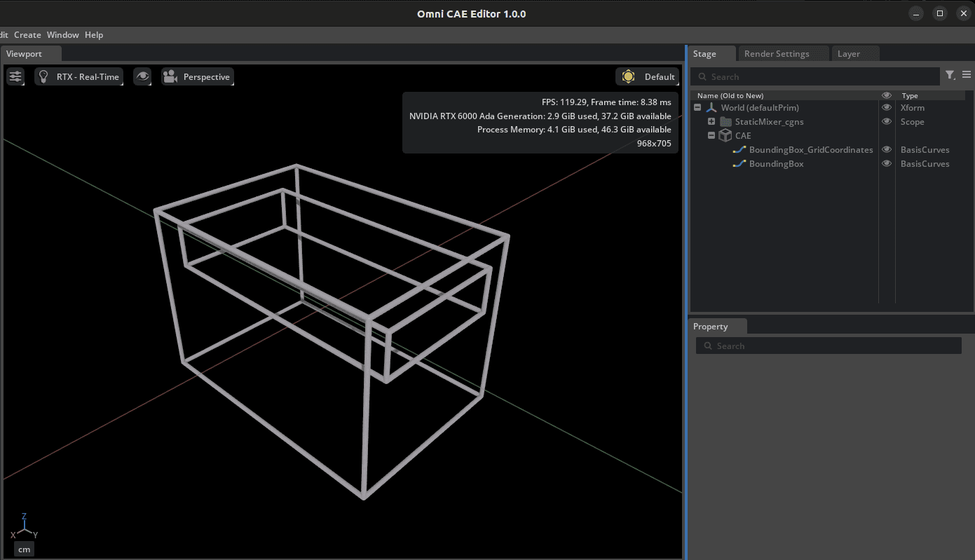Collapse the CAE tree node
Viewport: 975px width, 560px height.
coord(711,135)
